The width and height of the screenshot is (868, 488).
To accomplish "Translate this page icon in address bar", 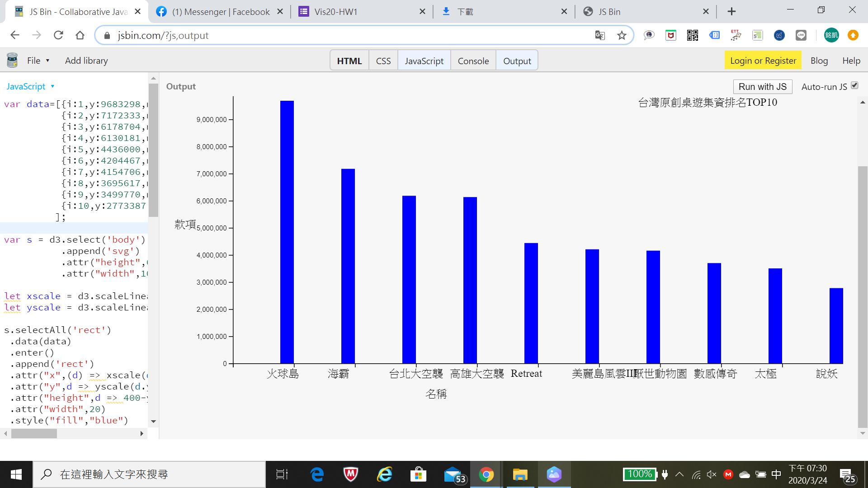I will pos(600,35).
